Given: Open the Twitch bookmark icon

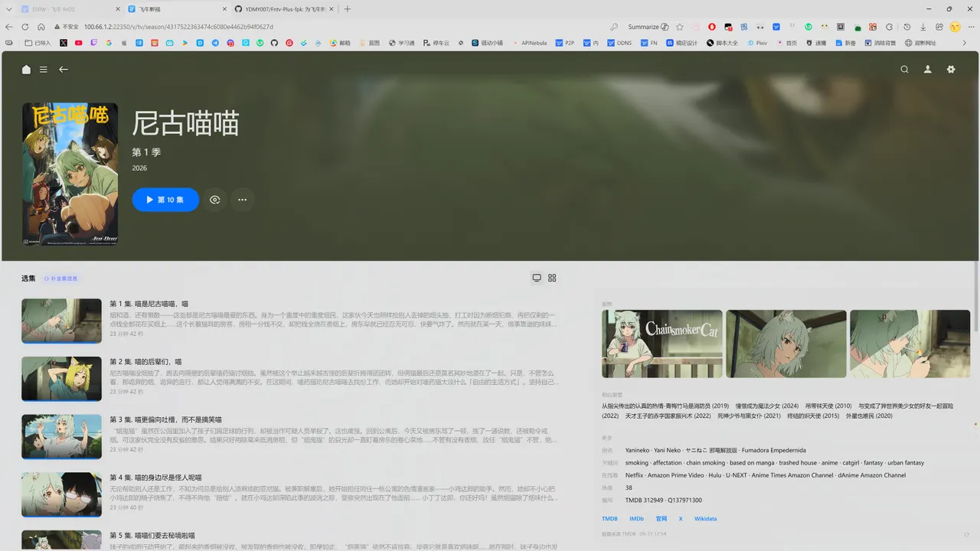Looking at the screenshot, I should click(93, 43).
